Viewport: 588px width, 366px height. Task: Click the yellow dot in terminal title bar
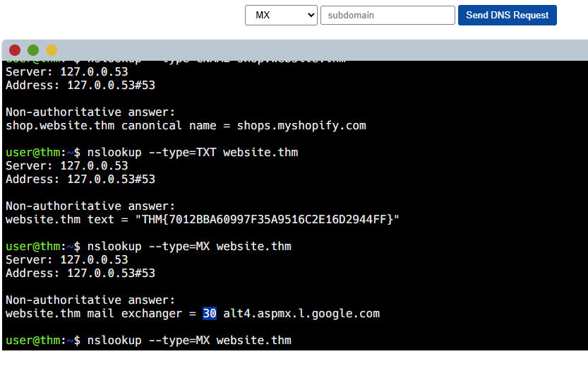pyautogui.click(x=52, y=50)
